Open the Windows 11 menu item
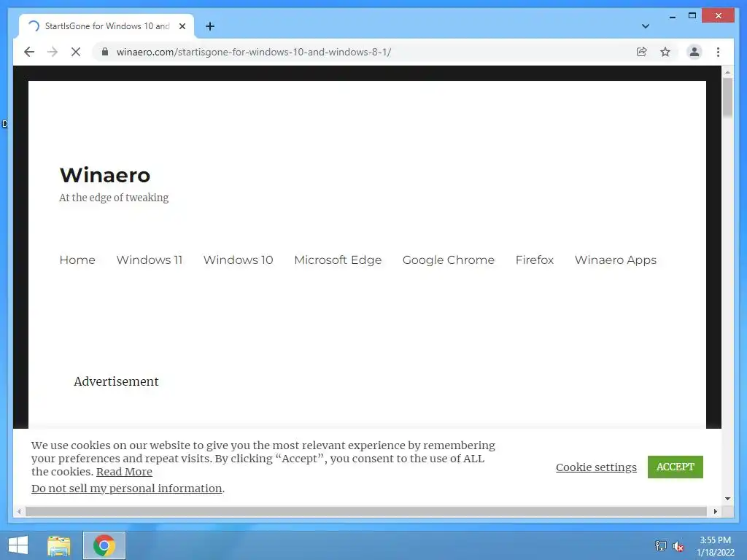 pos(149,260)
